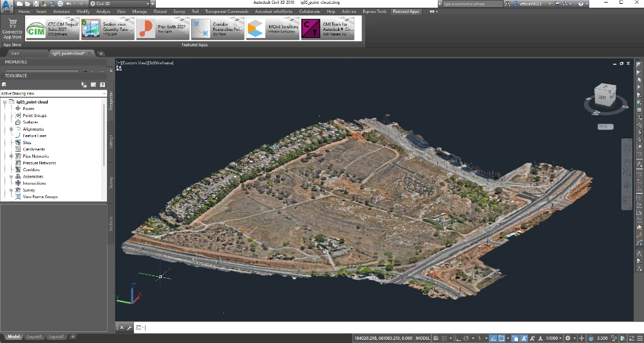
Task: Click the ViewCube LEFT face
Action: (602, 97)
